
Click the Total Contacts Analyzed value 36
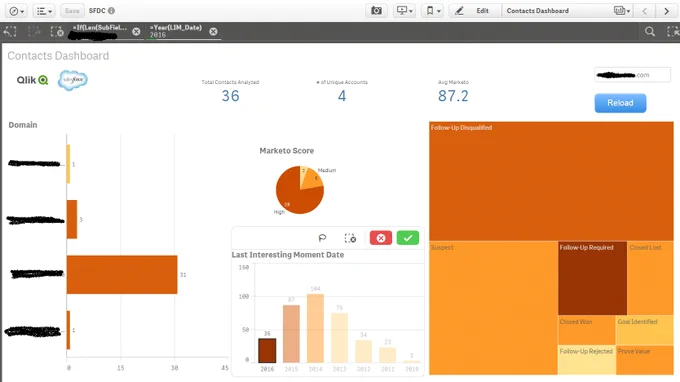pos(230,96)
